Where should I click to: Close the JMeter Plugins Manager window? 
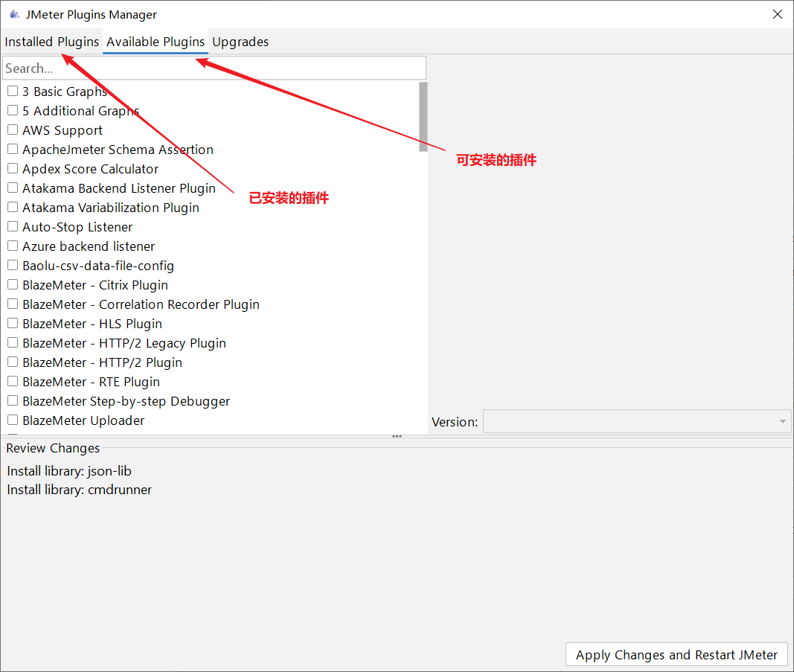tap(778, 14)
